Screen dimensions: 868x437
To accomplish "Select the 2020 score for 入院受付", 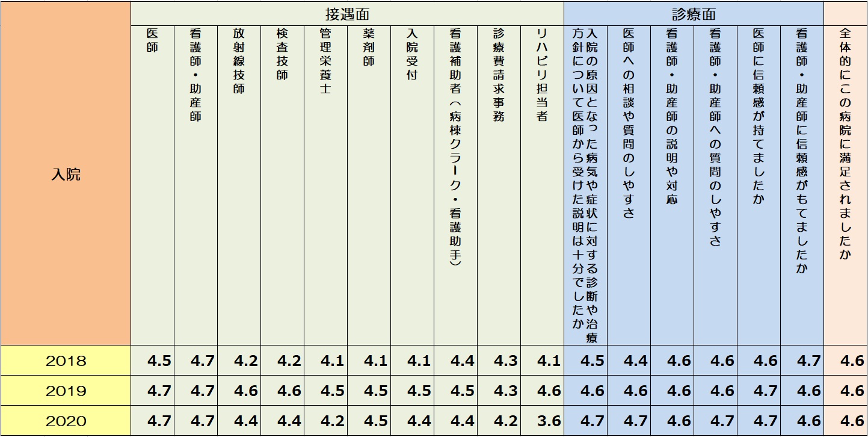I will [413, 421].
